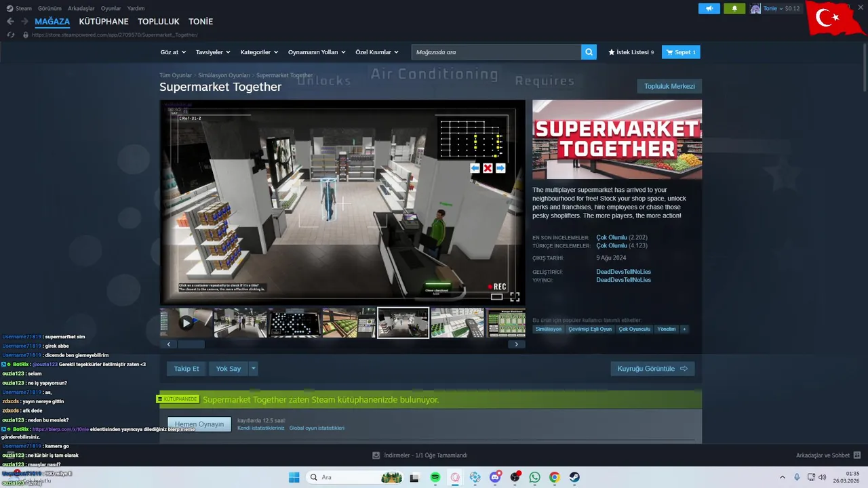Open Topluluk Merkezi
Viewport: 868px width, 488px height.
[x=669, y=86]
